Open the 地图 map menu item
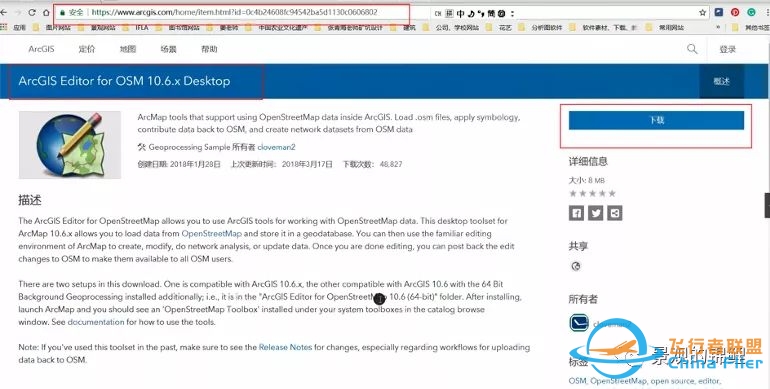This screenshot has width=770, height=389. pyautogui.click(x=128, y=49)
